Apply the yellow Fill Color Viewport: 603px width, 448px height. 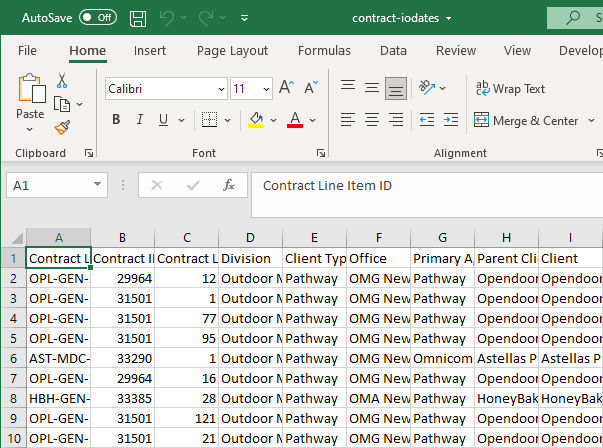pos(256,120)
